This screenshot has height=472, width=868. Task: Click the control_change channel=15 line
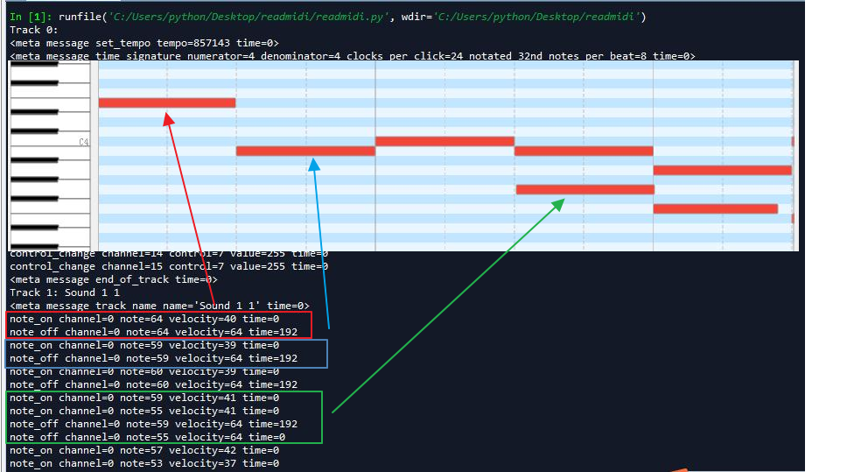(x=169, y=266)
